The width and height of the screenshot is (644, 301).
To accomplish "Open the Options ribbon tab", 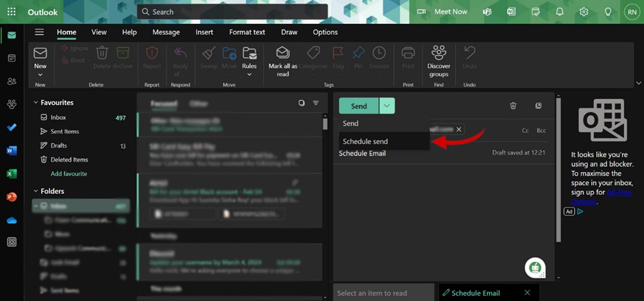I will 325,32.
